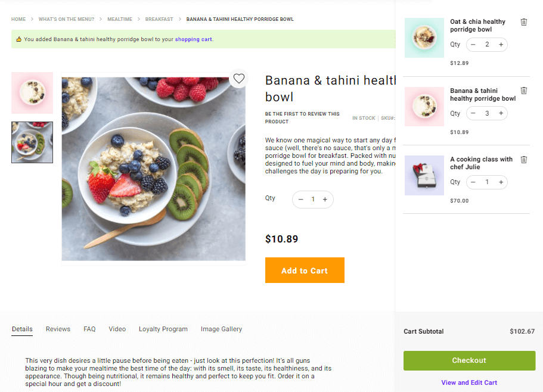Follow the shopping cart link in notification
Screen dimensions: 543x392
(193, 40)
